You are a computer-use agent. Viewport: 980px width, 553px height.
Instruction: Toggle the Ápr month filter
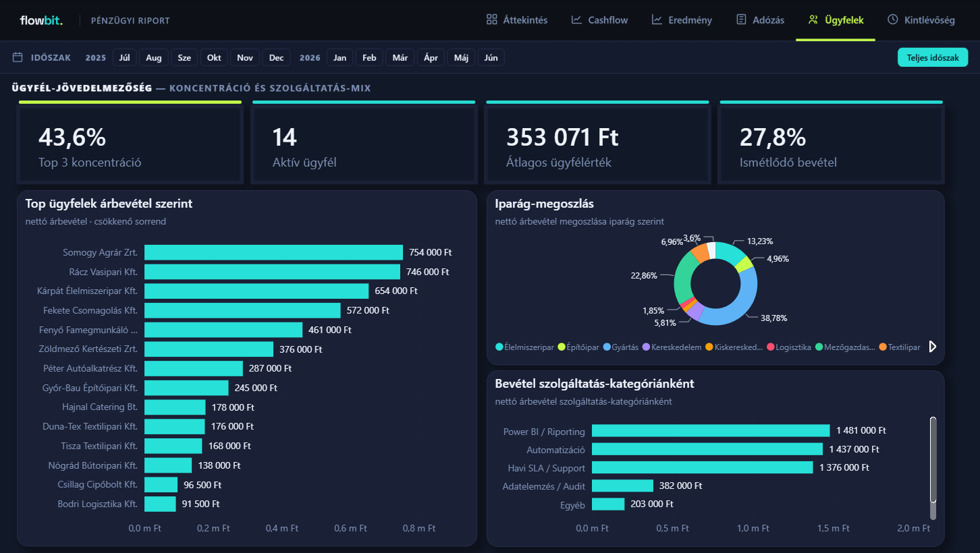tap(431, 57)
